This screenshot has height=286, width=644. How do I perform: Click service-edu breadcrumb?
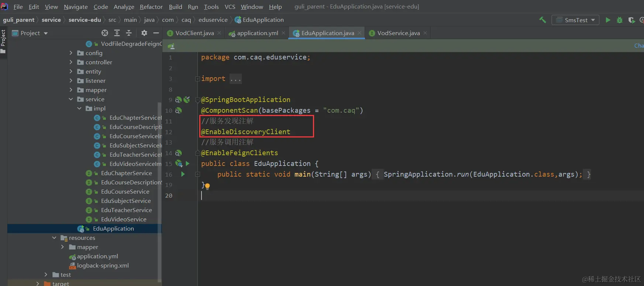(85, 20)
